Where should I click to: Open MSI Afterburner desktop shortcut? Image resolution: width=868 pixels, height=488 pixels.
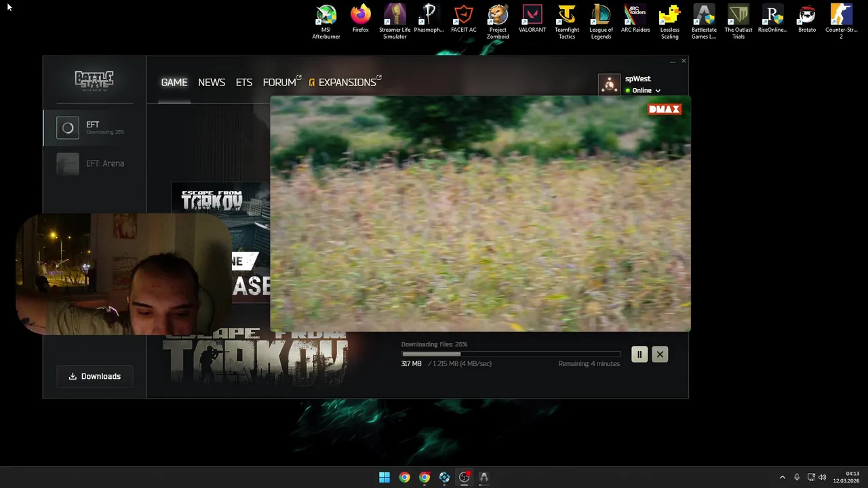point(325,22)
